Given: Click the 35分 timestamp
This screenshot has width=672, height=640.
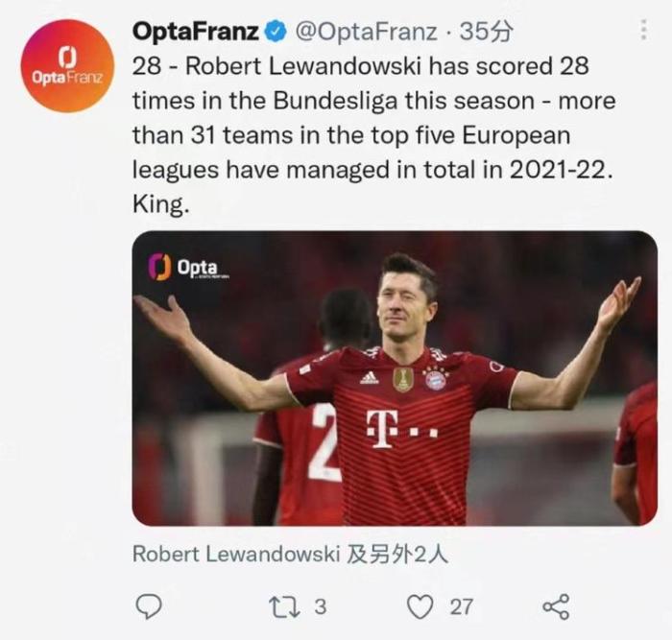Looking at the screenshot, I should pyautogui.click(x=487, y=32).
